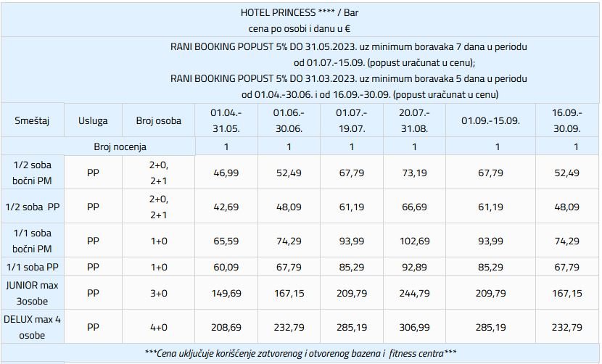Click the 01.04.-31.05. period header
This screenshot has height=364, width=602.
click(x=226, y=120)
